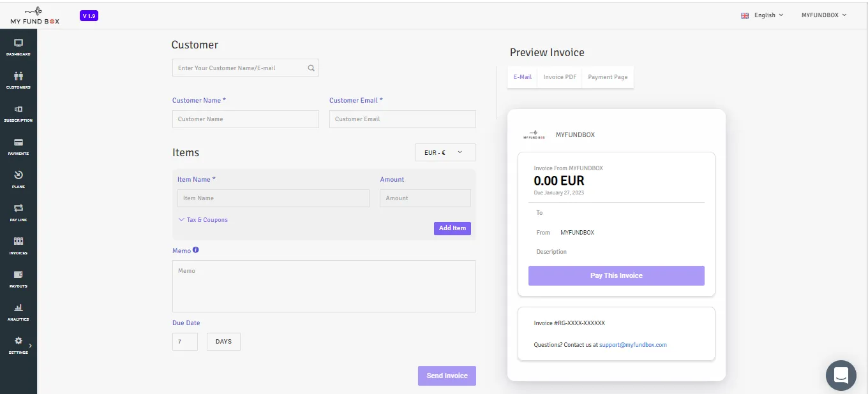This screenshot has width=868, height=394.
Task: Click the support@myfundbox.com link
Action: [633, 345]
